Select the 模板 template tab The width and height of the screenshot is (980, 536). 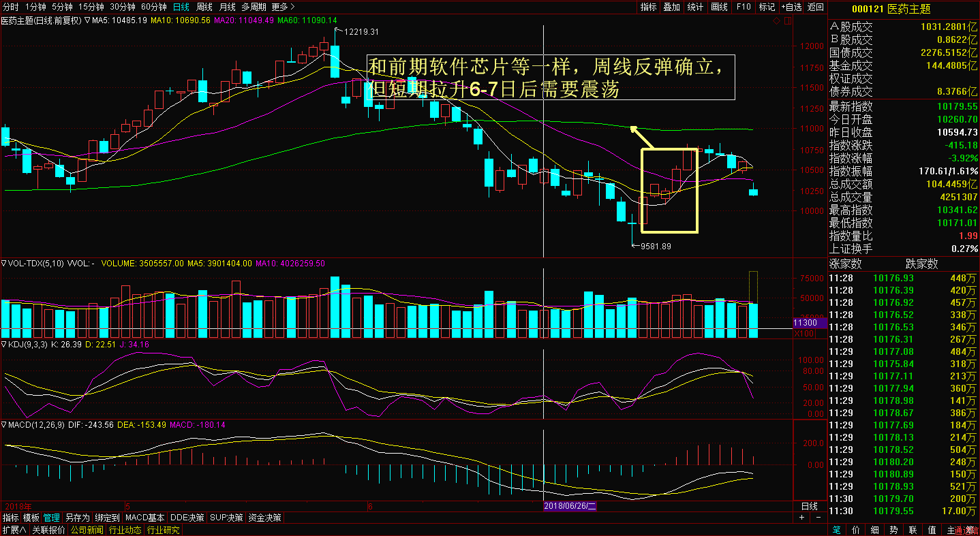point(31,518)
